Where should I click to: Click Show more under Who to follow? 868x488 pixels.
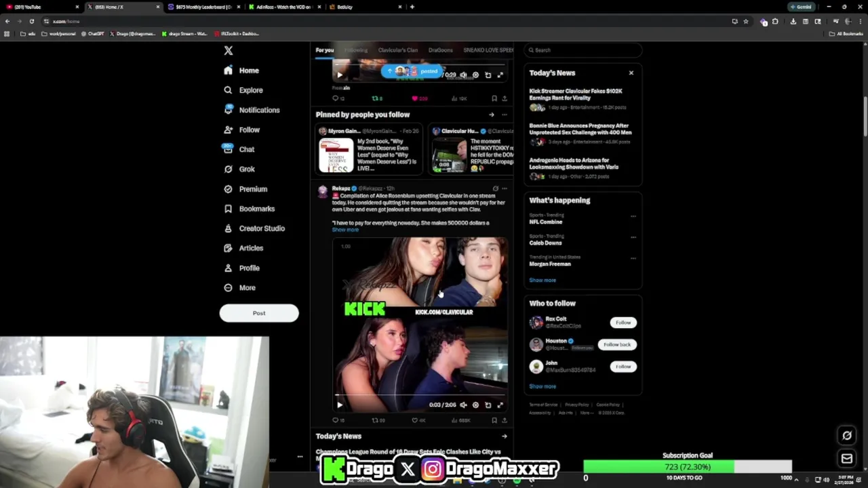pyautogui.click(x=542, y=386)
